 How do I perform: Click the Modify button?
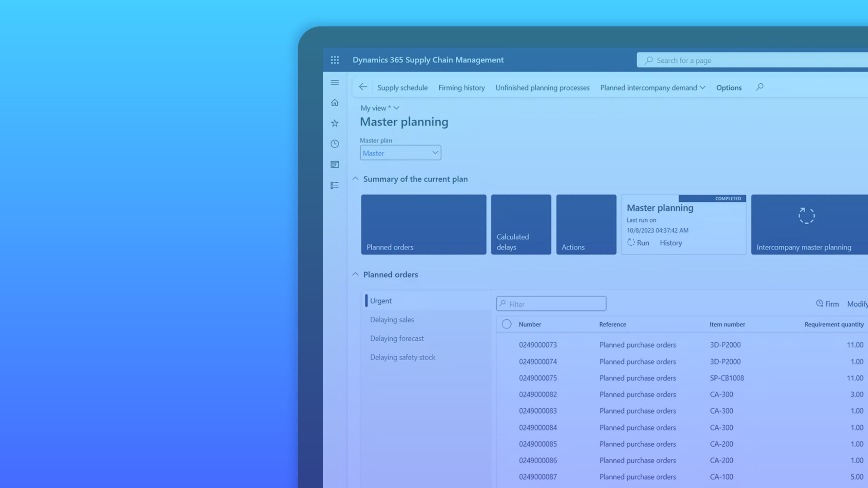pos(857,304)
